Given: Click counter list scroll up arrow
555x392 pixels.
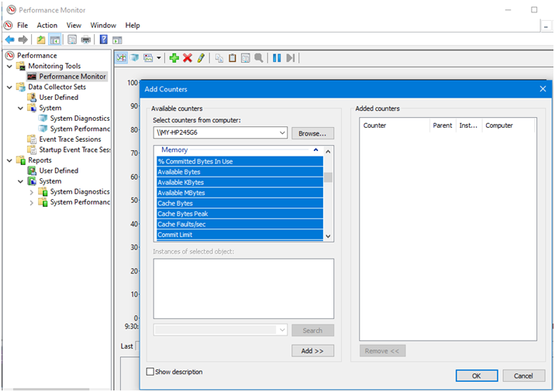Looking at the screenshot, I should 328,152.
